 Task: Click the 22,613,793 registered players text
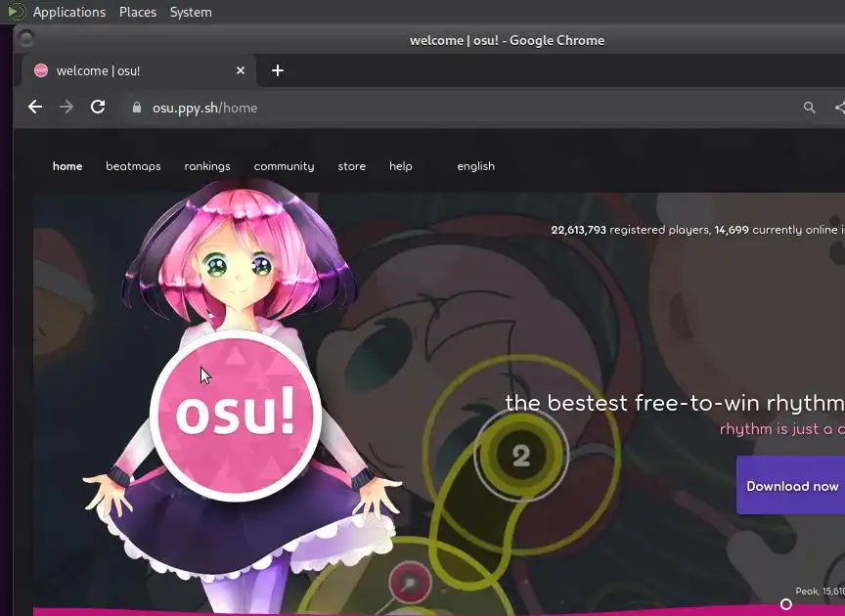(x=630, y=230)
